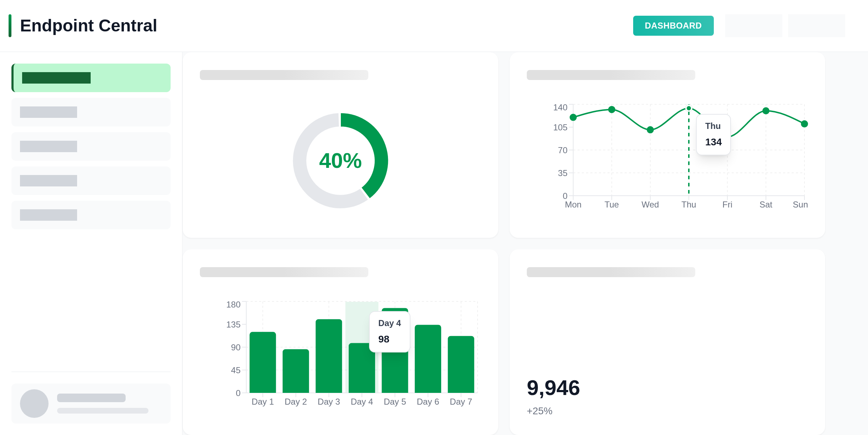Click the Day 7 bar in bar chart

click(x=461, y=364)
